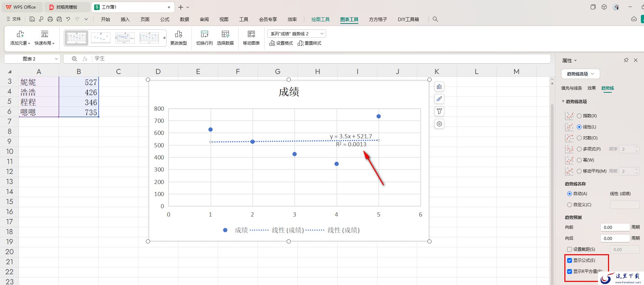Open the 找稻壳模板 templates tab

(x=67, y=7)
